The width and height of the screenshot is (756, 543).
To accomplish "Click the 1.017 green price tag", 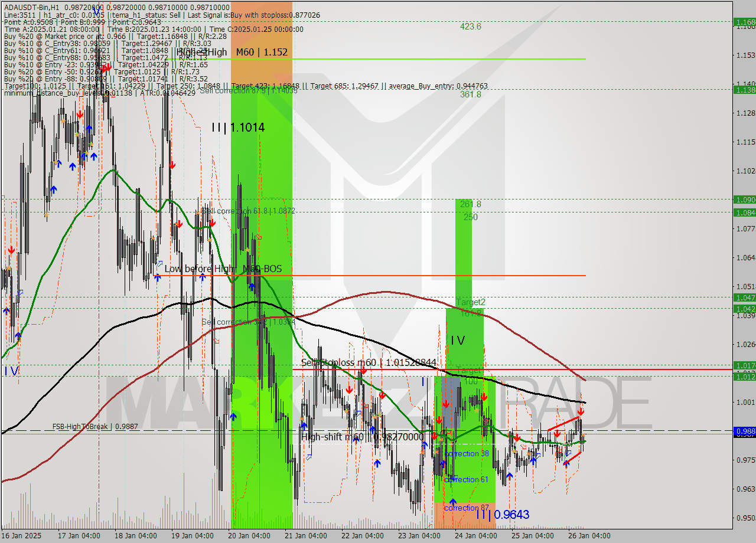I will pos(744,365).
